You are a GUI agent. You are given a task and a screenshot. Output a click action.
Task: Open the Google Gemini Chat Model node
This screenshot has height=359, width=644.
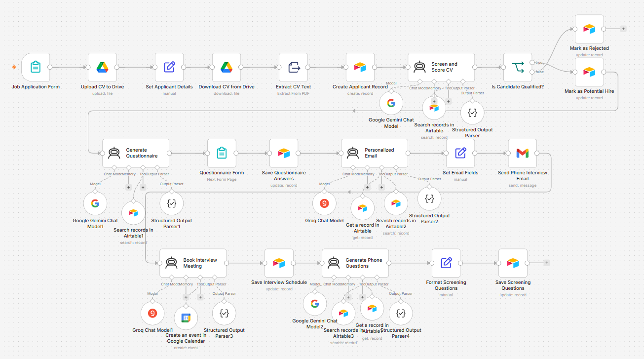pos(391,103)
